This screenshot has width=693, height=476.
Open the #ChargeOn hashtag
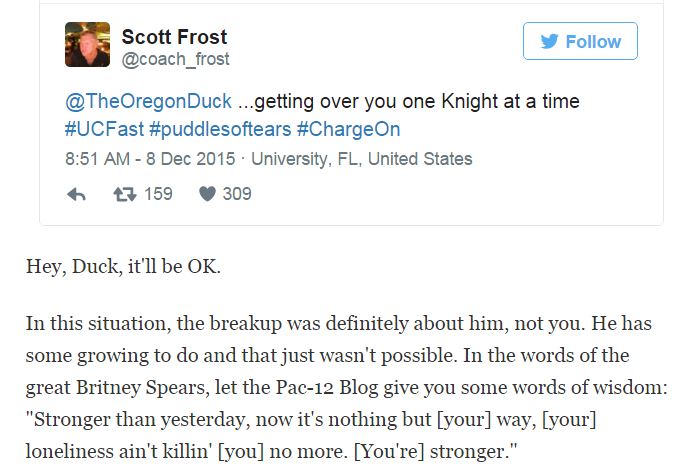tap(341, 130)
